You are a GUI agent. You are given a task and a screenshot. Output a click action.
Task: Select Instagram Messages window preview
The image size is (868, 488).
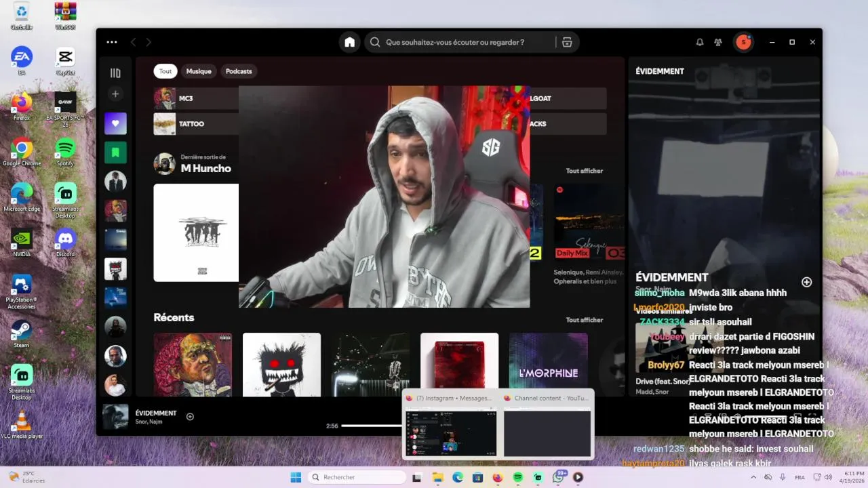(x=450, y=424)
